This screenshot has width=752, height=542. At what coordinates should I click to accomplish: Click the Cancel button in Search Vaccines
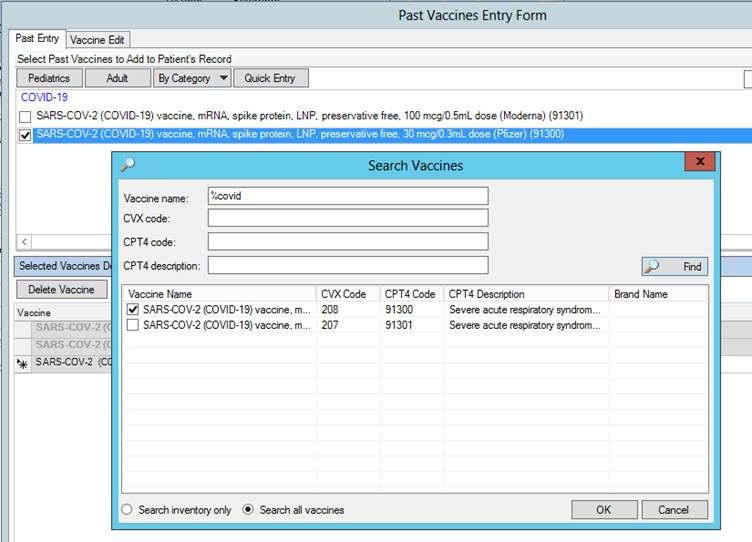[x=674, y=510]
